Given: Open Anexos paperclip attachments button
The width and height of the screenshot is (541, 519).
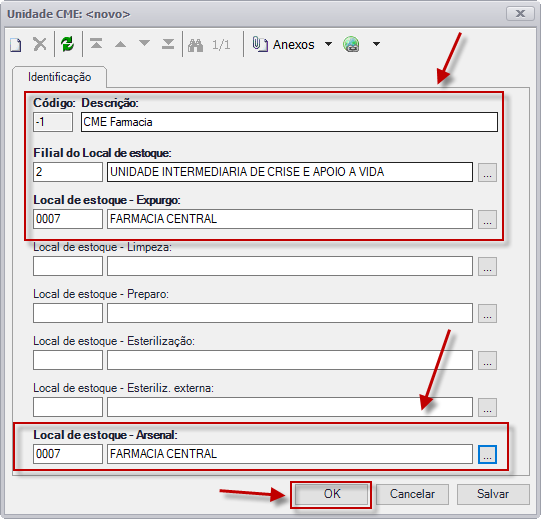Looking at the screenshot, I should [x=283, y=45].
